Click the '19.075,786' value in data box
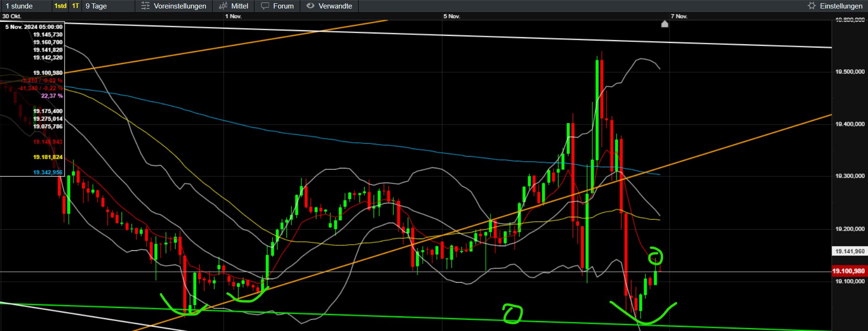Viewport: 868px width, 331px height. (48, 126)
